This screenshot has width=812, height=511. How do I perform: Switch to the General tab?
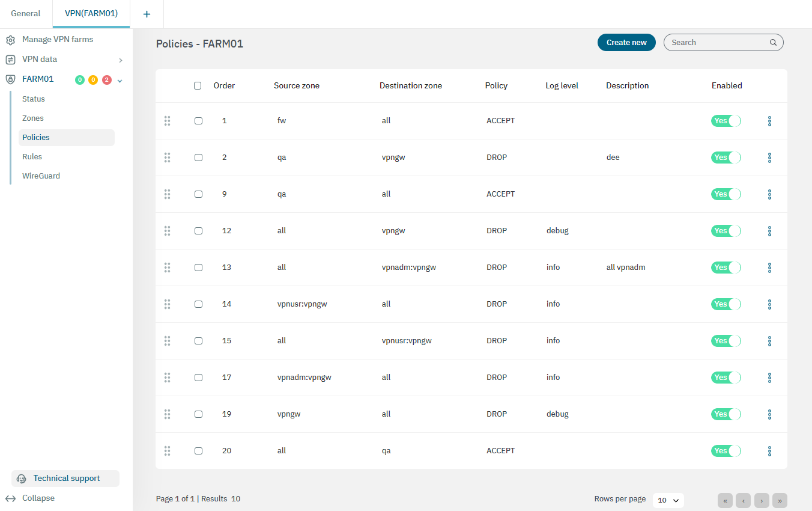(26, 14)
